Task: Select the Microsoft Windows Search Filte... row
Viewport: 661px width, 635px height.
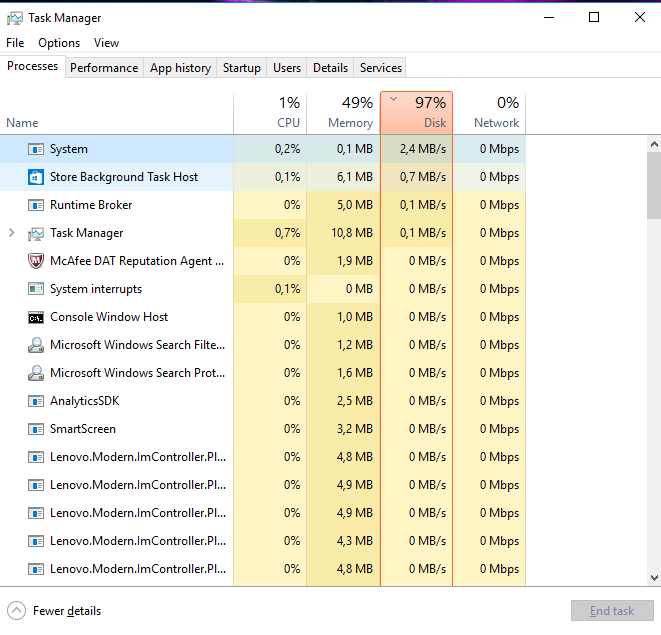Action: [263, 345]
